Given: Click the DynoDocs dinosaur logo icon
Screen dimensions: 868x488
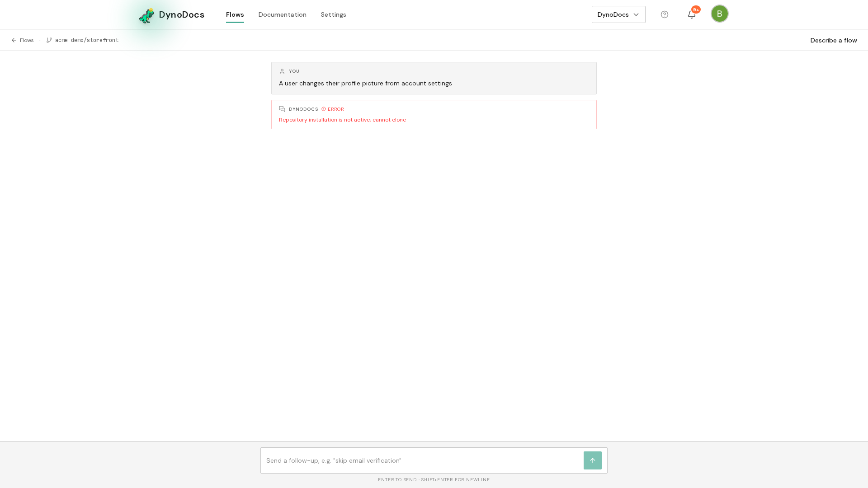Looking at the screenshot, I should (x=146, y=16).
